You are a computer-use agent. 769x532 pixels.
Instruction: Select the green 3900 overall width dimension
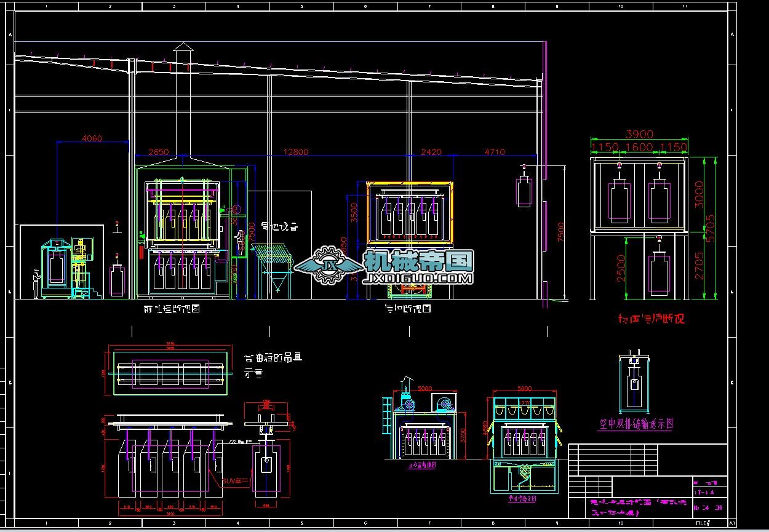tap(639, 134)
